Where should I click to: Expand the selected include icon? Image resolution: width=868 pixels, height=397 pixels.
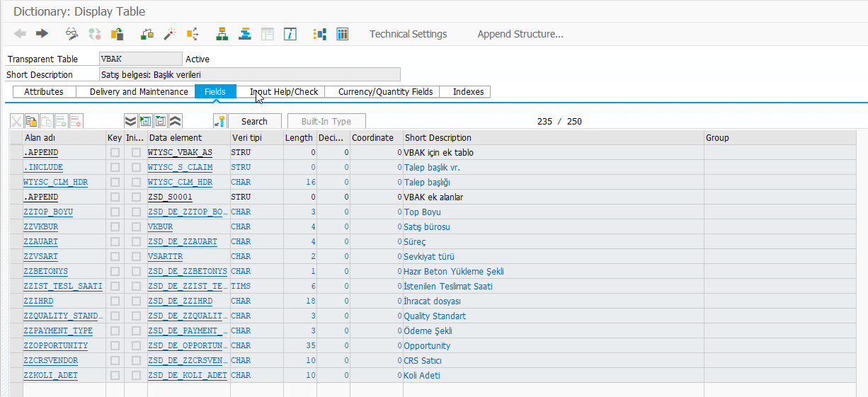tap(145, 121)
